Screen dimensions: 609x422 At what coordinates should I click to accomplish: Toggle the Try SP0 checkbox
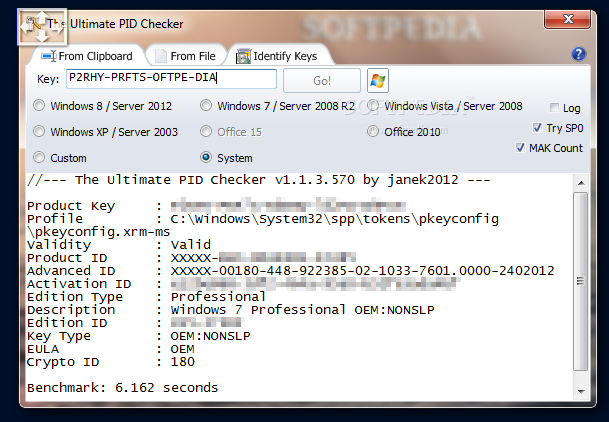[x=538, y=127]
